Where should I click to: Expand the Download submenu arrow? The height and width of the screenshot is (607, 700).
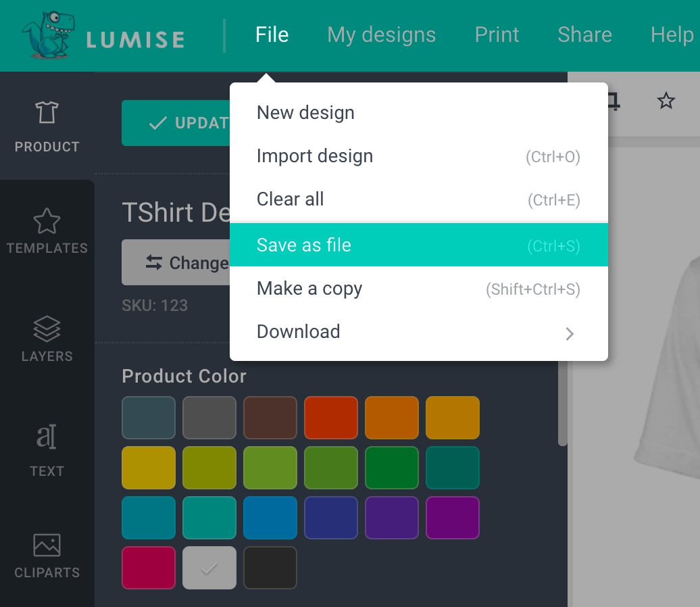point(570,333)
